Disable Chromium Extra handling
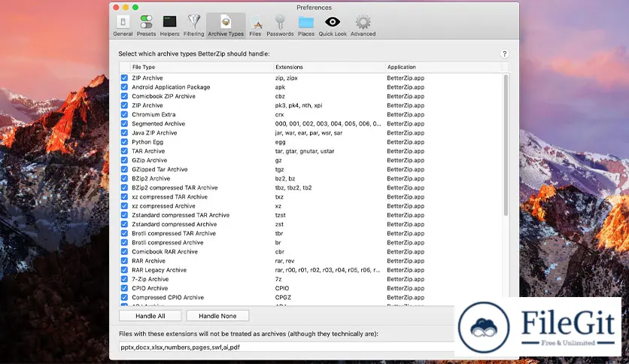This screenshot has height=364, width=629. (124, 114)
